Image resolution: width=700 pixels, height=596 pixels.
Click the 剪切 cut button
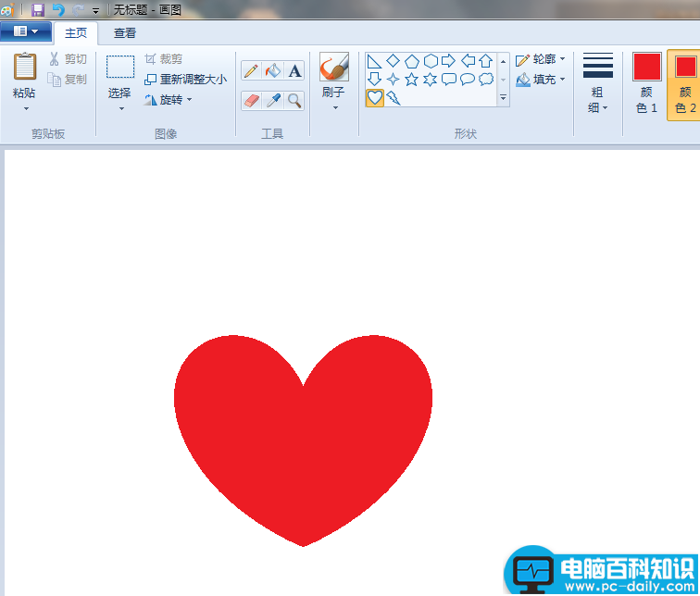[x=68, y=59]
